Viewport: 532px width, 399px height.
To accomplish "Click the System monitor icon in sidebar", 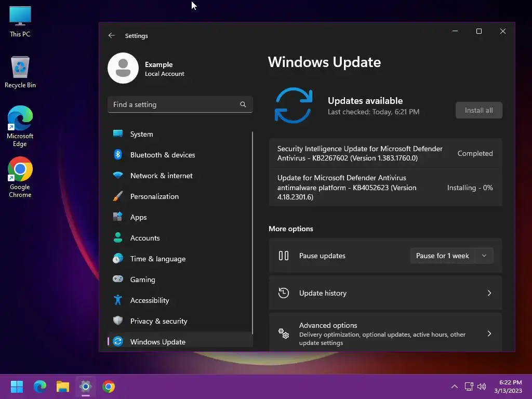I will [x=118, y=134].
